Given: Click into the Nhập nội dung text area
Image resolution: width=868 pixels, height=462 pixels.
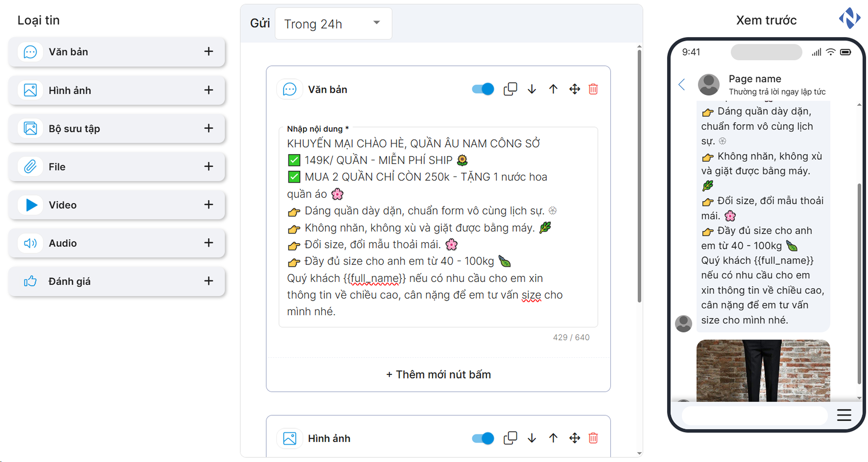Looking at the screenshot, I should point(438,227).
